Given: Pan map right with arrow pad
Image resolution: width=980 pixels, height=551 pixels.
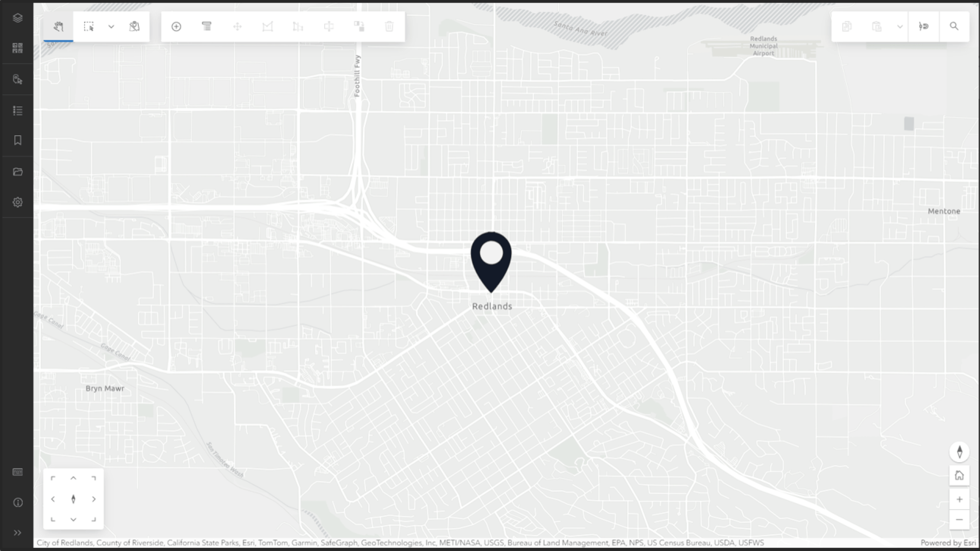Looking at the screenshot, I should [x=94, y=499].
